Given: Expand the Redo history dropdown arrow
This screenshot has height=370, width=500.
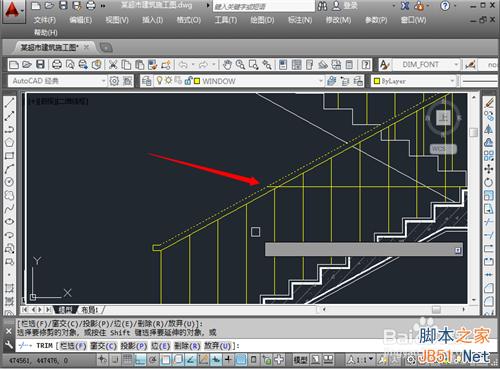Looking at the screenshot, I should [214, 65].
